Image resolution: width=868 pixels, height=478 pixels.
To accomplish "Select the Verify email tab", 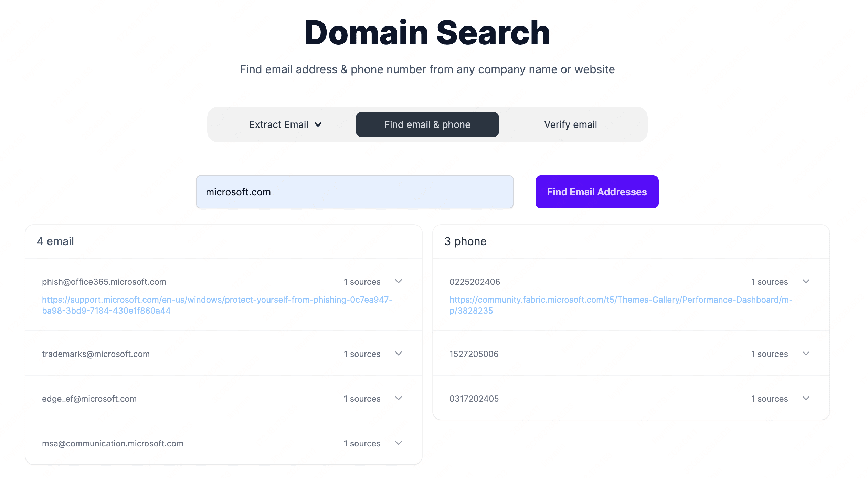I will pyautogui.click(x=571, y=124).
